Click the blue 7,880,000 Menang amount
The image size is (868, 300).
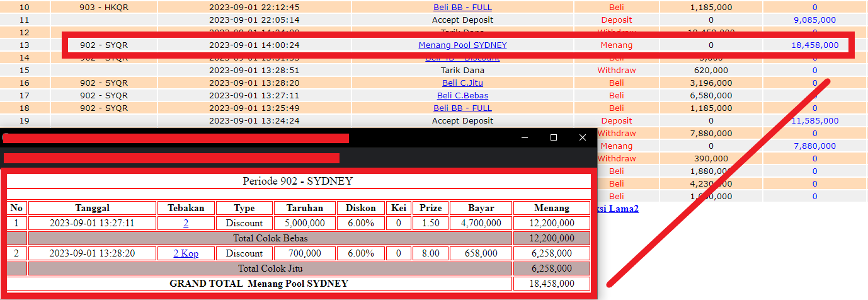[814, 146]
